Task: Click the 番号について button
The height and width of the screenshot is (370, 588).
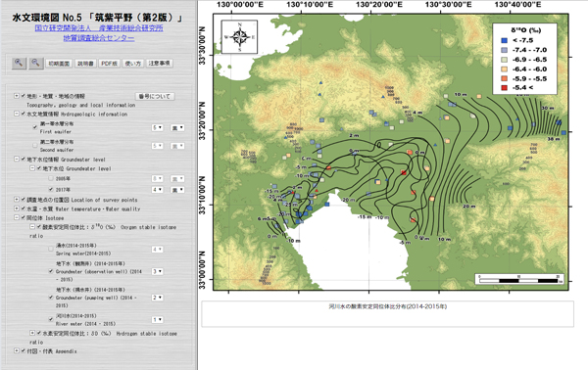Action: [155, 96]
